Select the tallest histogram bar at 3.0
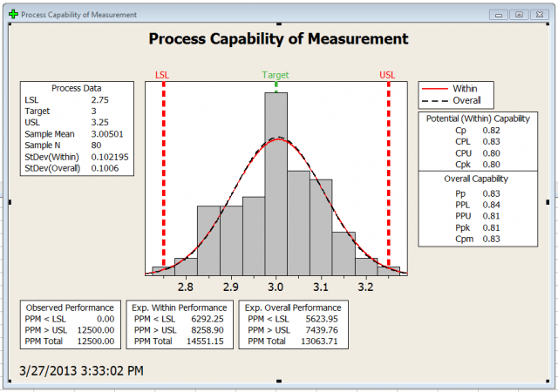The width and height of the screenshot is (558, 392). coord(276,174)
